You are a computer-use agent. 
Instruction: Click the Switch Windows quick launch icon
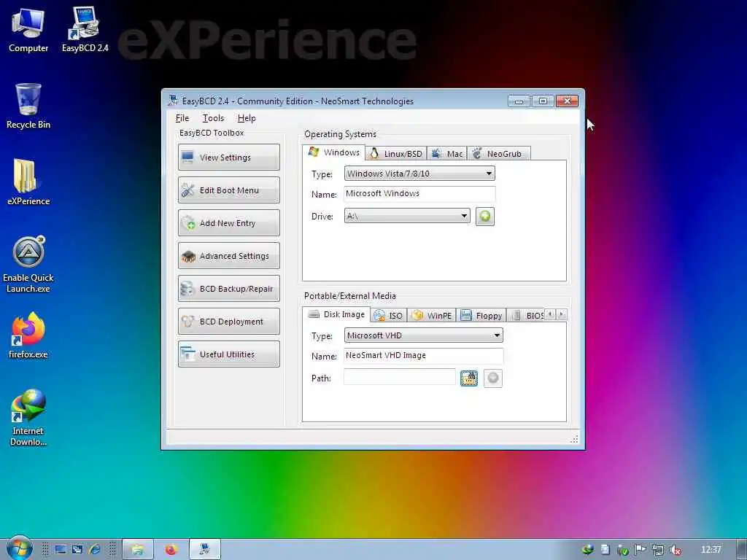click(x=77, y=550)
